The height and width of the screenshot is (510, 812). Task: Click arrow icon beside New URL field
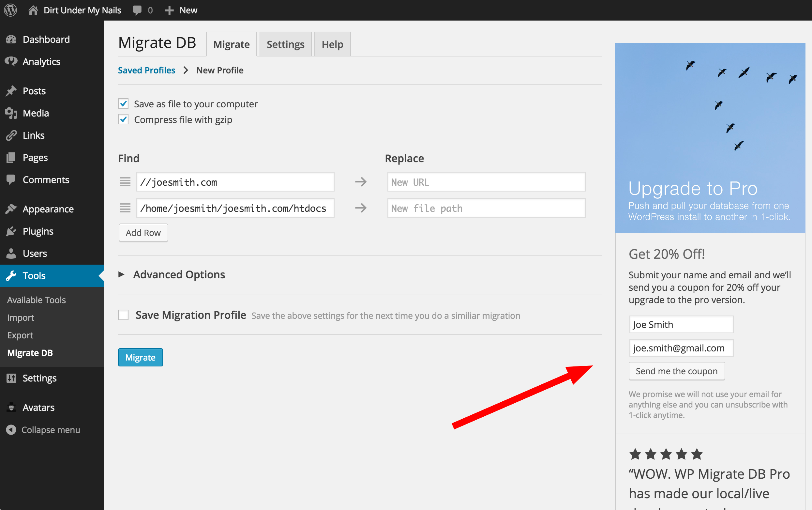tap(361, 182)
